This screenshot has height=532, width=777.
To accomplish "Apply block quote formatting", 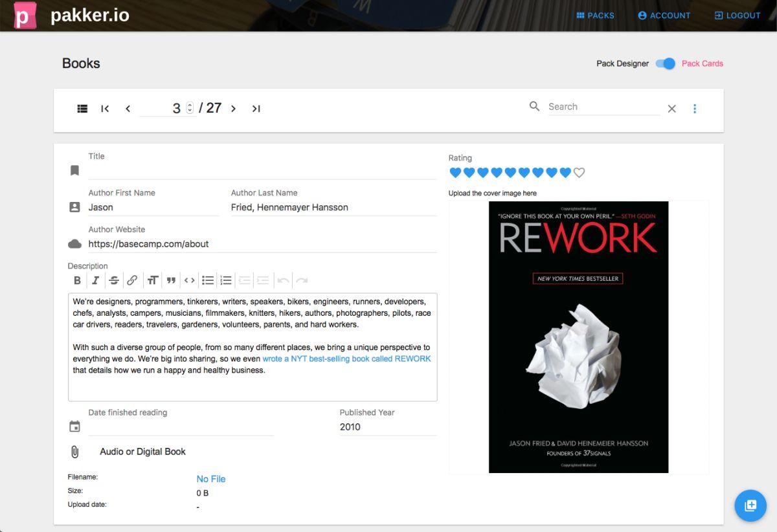I will pyautogui.click(x=171, y=280).
